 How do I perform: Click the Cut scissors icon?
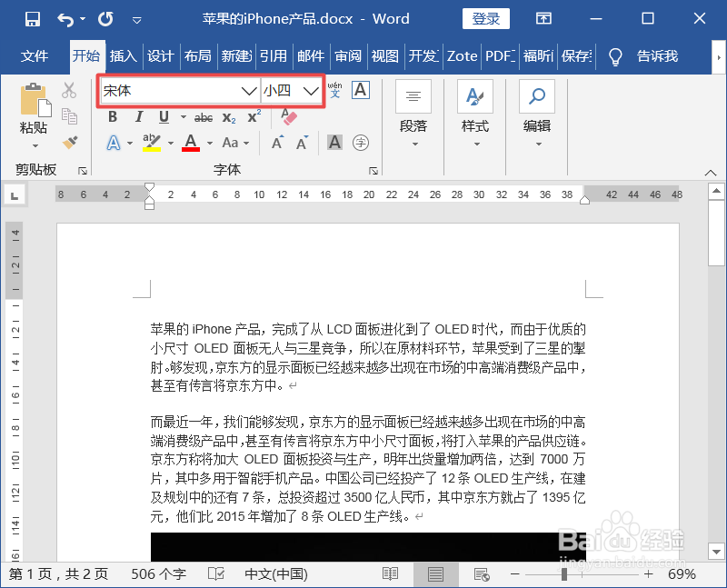pyautogui.click(x=69, y=90)
